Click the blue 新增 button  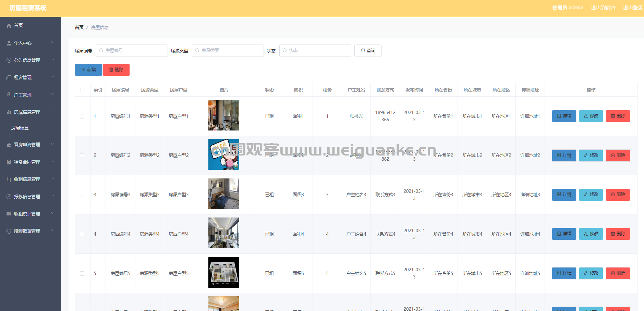88,70
